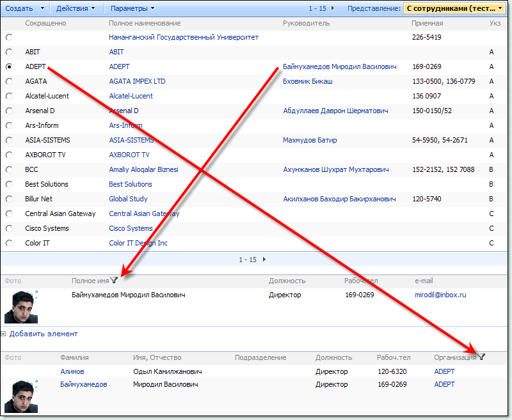Select the radio button for Arsenal D
Image resolution: width=512 pixels, height=420 pixels.
tap(9, 111)
